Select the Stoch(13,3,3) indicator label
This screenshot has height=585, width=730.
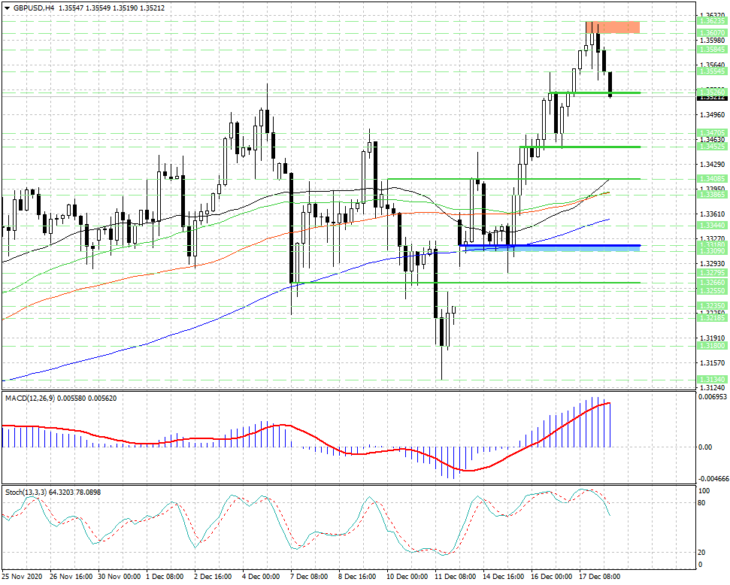point(26,492)
